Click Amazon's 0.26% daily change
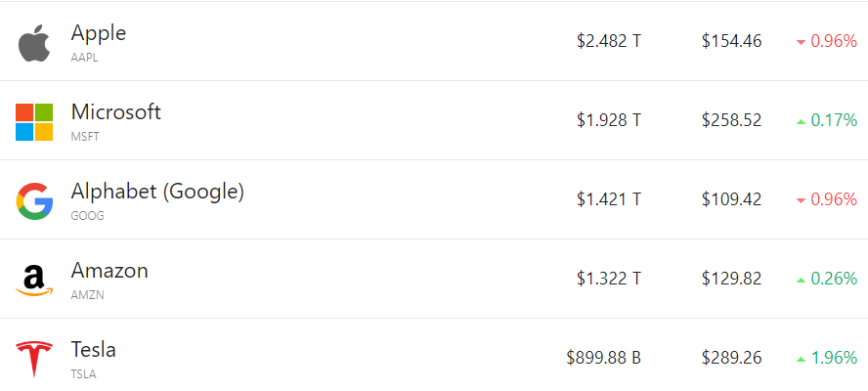The image size is (868, 391). [x=834, y=279]
